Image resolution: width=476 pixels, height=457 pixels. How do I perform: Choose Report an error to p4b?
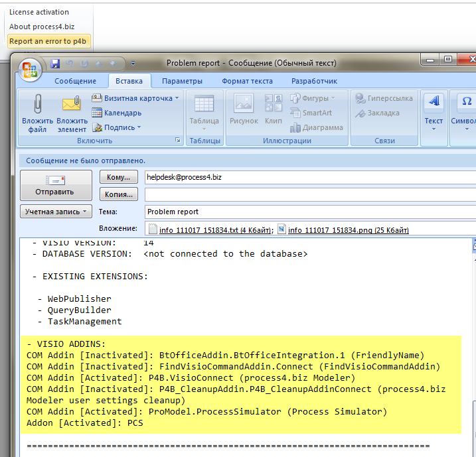tap(49, 41)
